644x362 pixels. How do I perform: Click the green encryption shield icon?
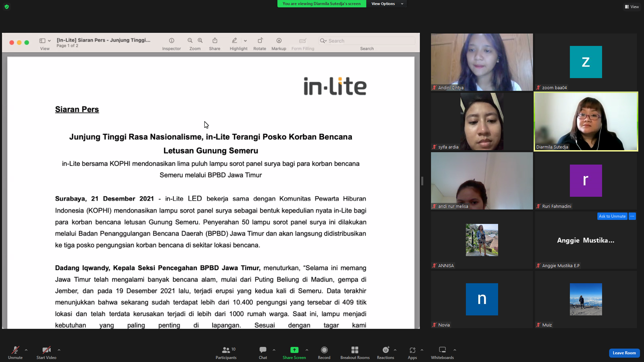[7, 7]
